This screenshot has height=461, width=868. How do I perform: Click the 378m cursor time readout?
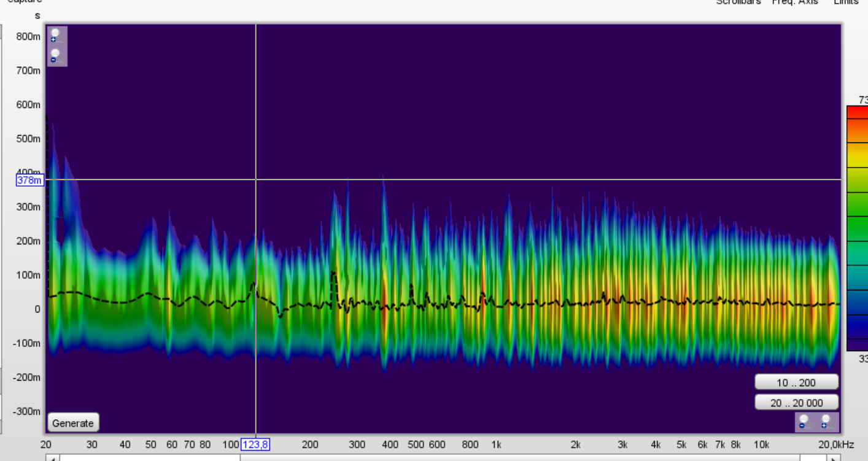coord(29,180)
